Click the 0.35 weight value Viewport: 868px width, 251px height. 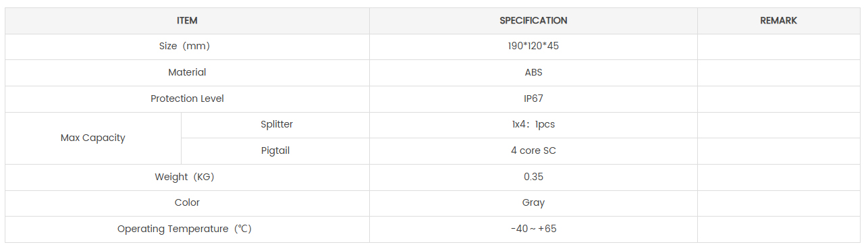533,177
